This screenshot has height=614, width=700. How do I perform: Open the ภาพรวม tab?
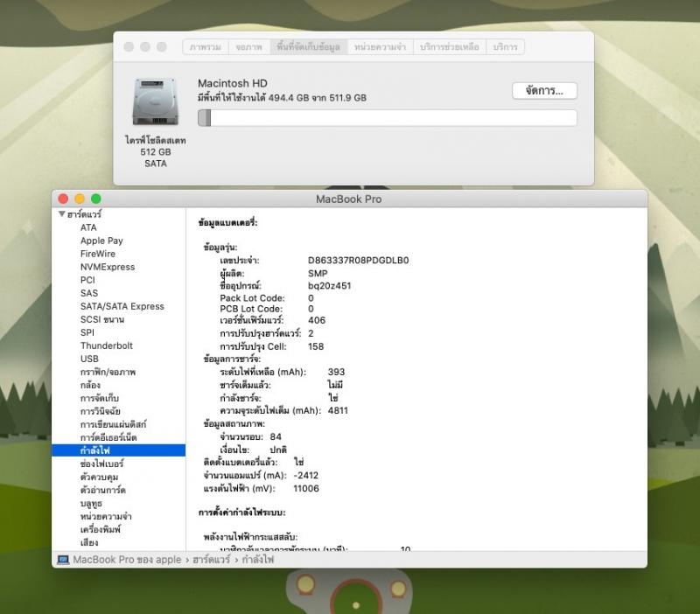coord(206,47)
